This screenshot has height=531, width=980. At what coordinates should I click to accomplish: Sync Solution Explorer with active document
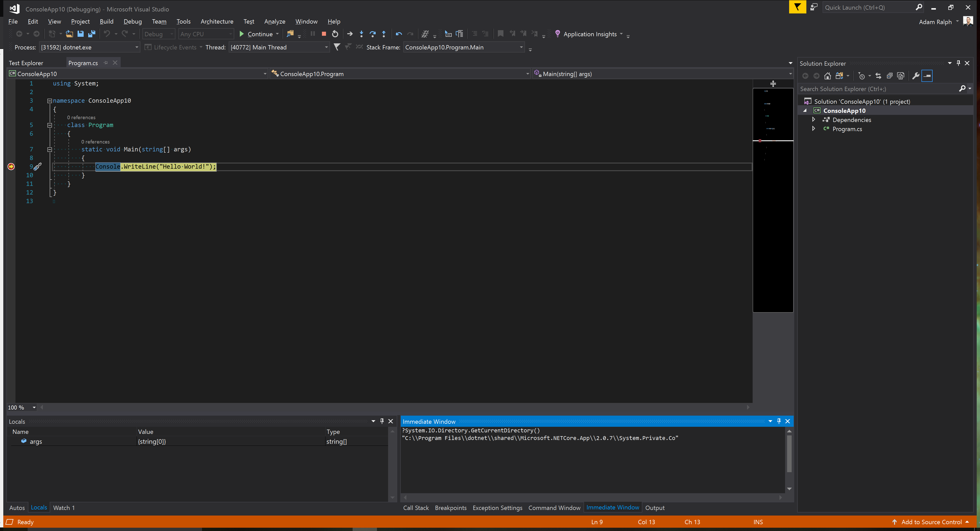878,76
